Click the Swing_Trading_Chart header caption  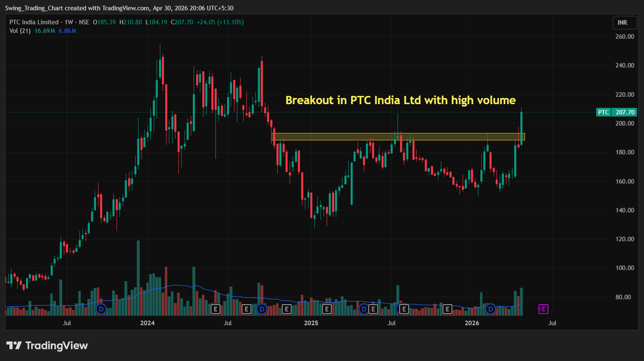coord(119,8)
